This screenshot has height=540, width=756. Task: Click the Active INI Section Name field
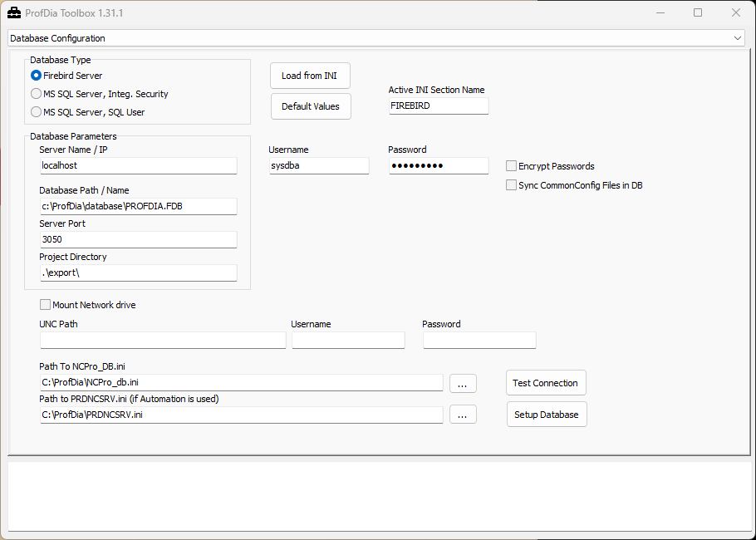438,106
